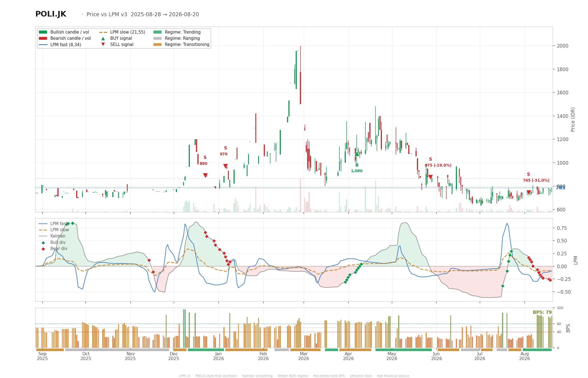588x378 pixels.
Task: Click the Bear div diamond in oscillator legend
Action: click(43, 249)
